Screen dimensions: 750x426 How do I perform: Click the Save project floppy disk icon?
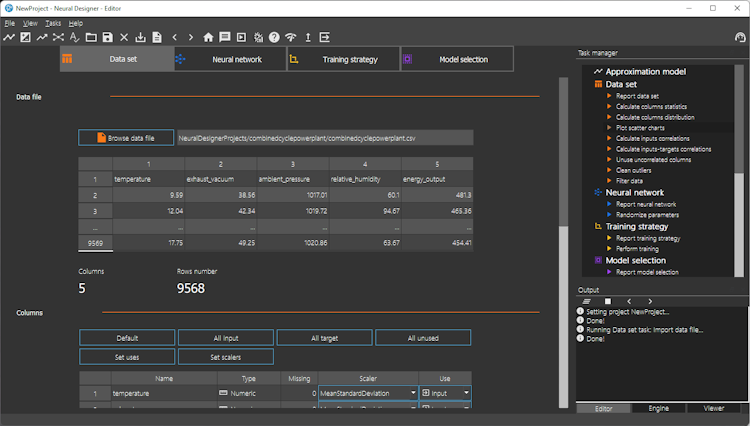[x=107, y=37]
